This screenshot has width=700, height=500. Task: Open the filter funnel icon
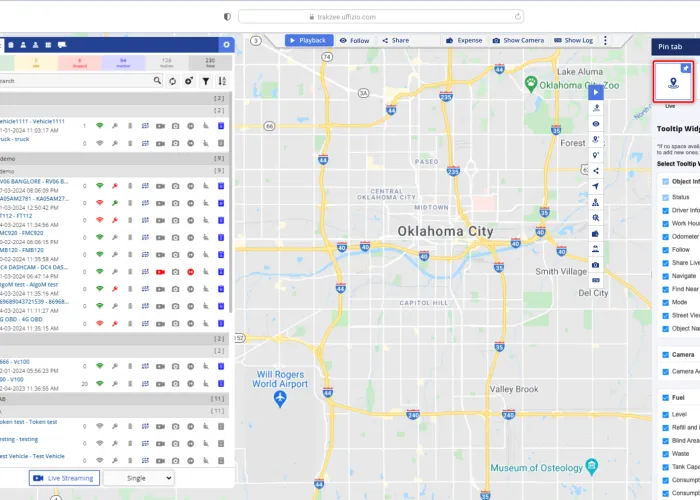(206, 81)
